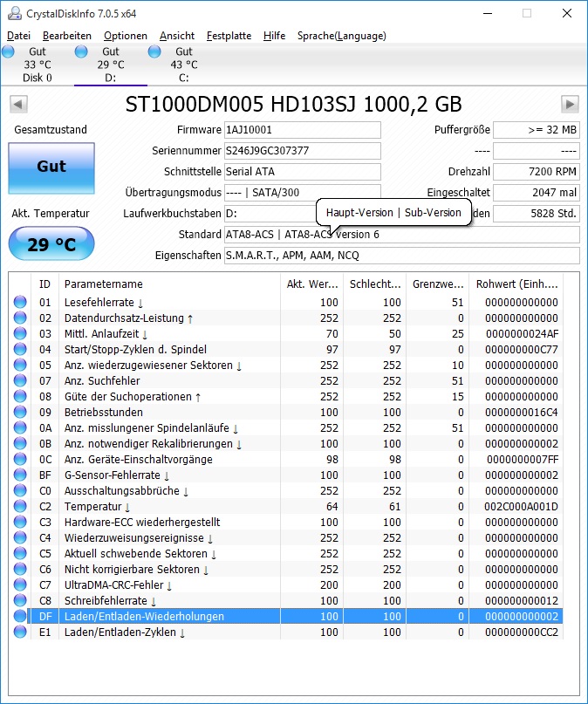Click the Grenzwe... column header
This screenshot has height=704, width=588.
(x=438, y=284)
